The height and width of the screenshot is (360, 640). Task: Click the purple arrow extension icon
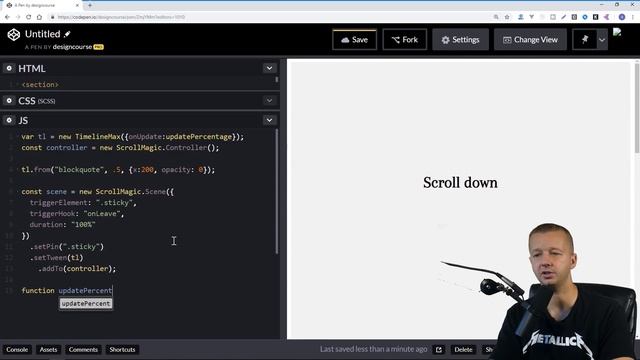pyautogui.click(x=607, y=17)
